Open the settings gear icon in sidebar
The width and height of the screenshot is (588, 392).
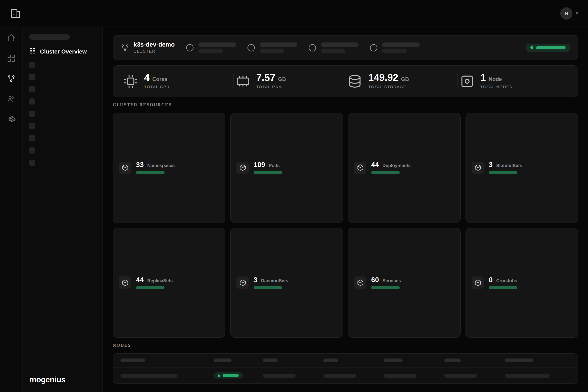12,119
